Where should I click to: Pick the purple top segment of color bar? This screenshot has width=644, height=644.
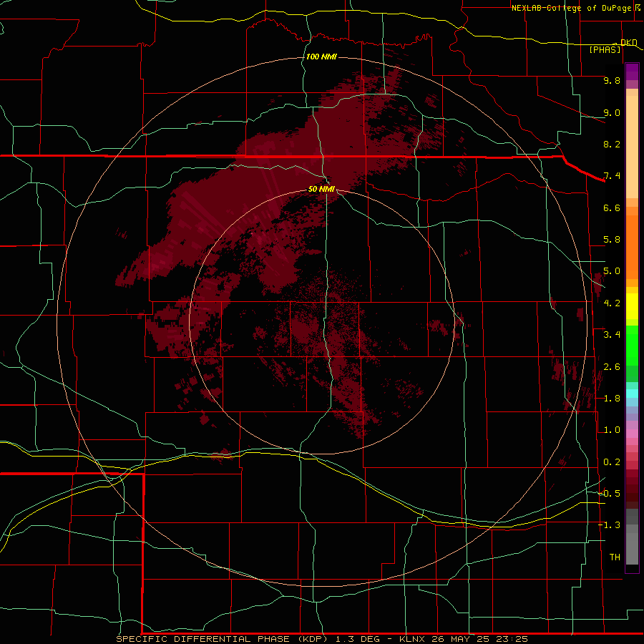point(632,72)
